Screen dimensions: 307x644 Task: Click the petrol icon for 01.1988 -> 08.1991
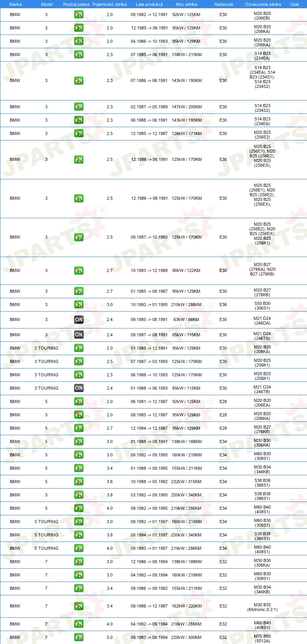(79, 441)
